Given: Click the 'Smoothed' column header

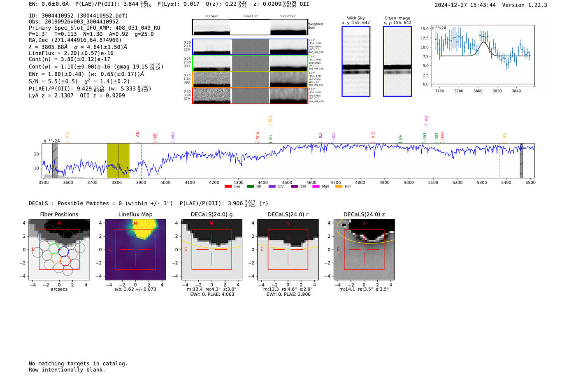Looking at the screenshot, I should 288,16.
